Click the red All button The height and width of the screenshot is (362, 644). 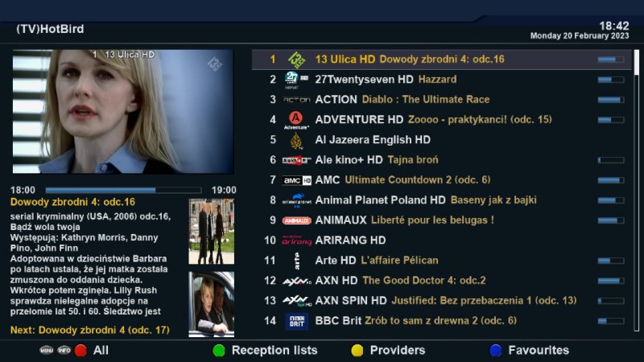coord(81,351)
